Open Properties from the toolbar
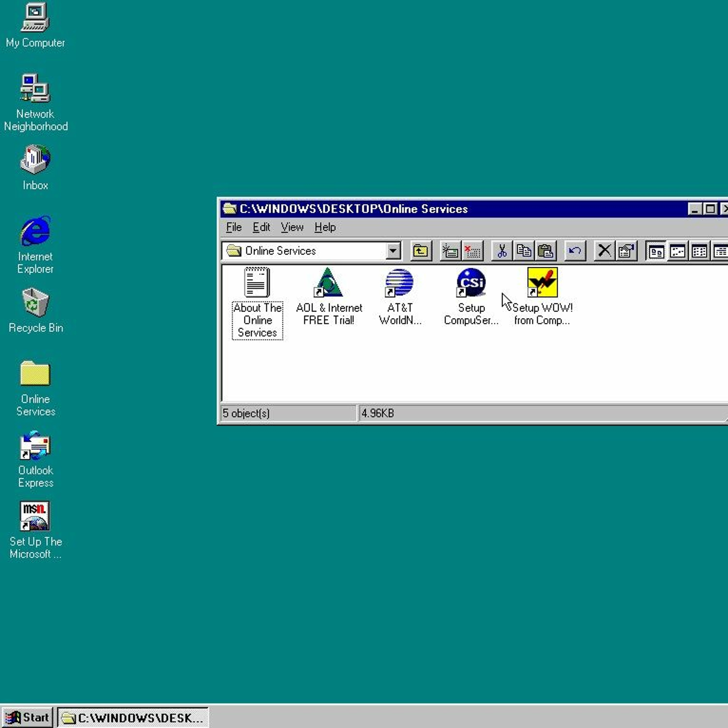Viewport: 728px width, 728px height. 626,251
